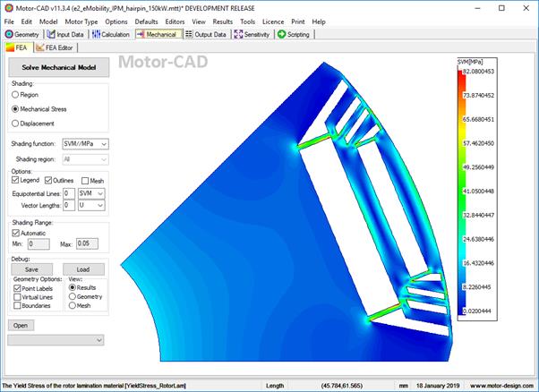Viewport: 539px width, 392px height.
Task: Open the Defaults menu
Action: [x=146, y=21]
